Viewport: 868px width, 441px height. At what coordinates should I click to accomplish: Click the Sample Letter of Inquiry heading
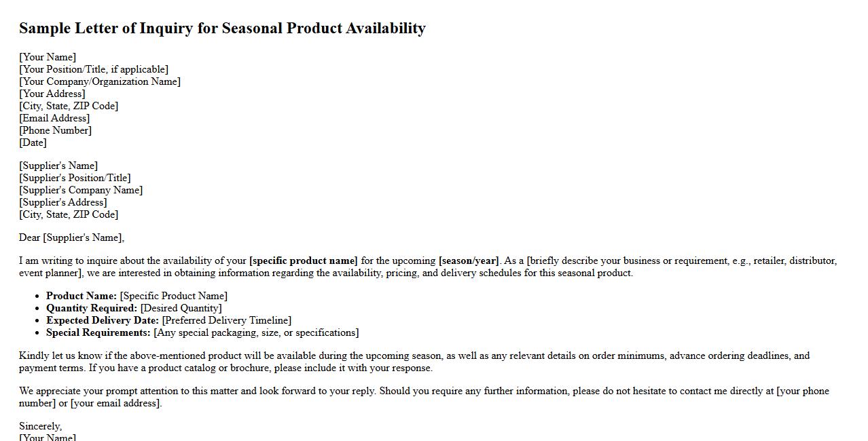pos(222,28)
